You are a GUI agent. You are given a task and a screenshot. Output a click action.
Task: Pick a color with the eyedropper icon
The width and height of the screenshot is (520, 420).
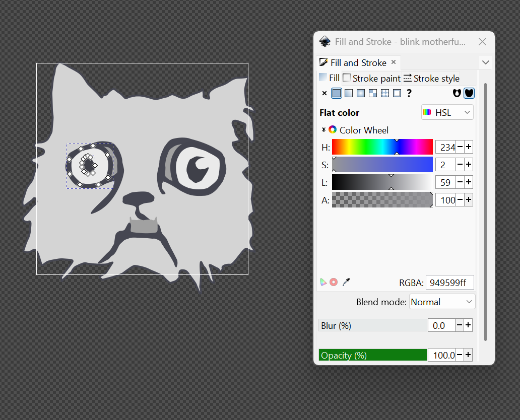click(x=346, y=282)
